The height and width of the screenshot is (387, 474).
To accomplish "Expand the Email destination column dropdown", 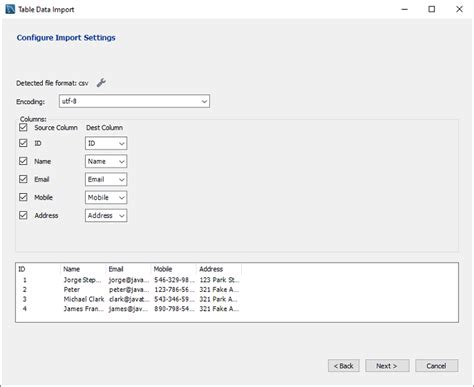I will 106,179.
